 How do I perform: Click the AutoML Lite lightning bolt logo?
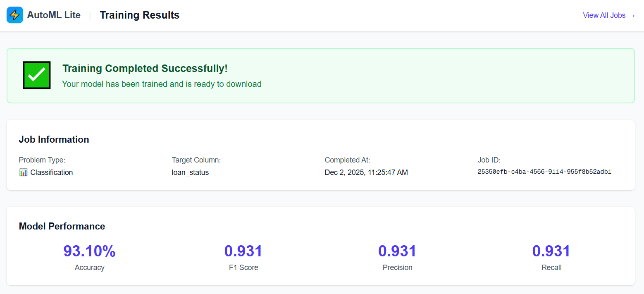coord(14,14)
